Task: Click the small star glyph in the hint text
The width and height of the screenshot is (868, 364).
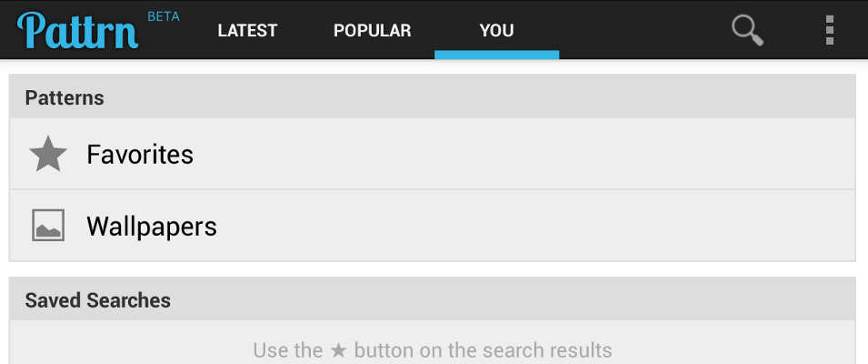Action: click(338, 350)
